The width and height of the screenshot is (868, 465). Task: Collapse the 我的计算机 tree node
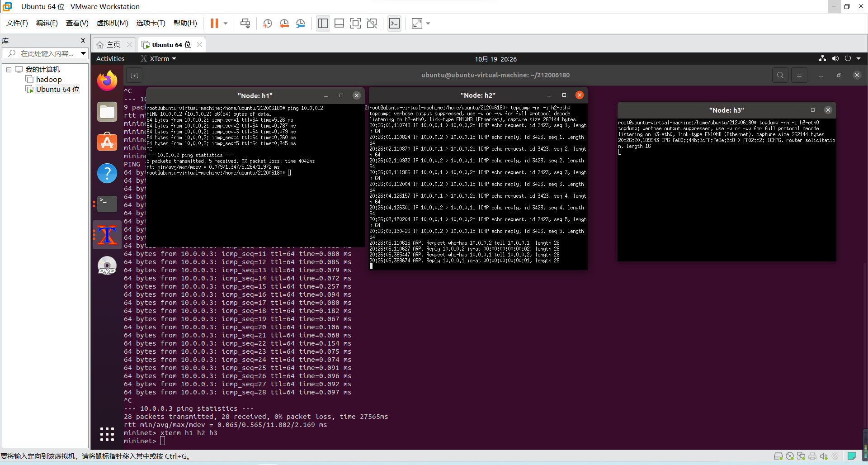tap(9, 70)
